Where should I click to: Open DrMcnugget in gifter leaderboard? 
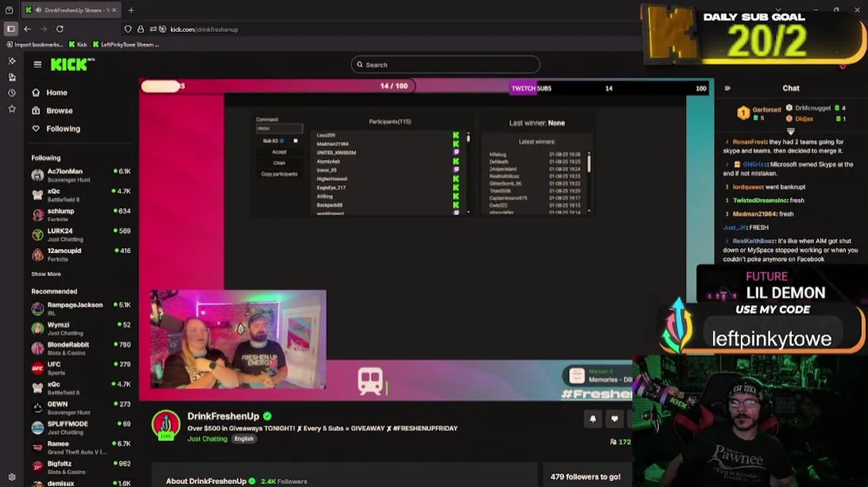(x=817, y=108)
